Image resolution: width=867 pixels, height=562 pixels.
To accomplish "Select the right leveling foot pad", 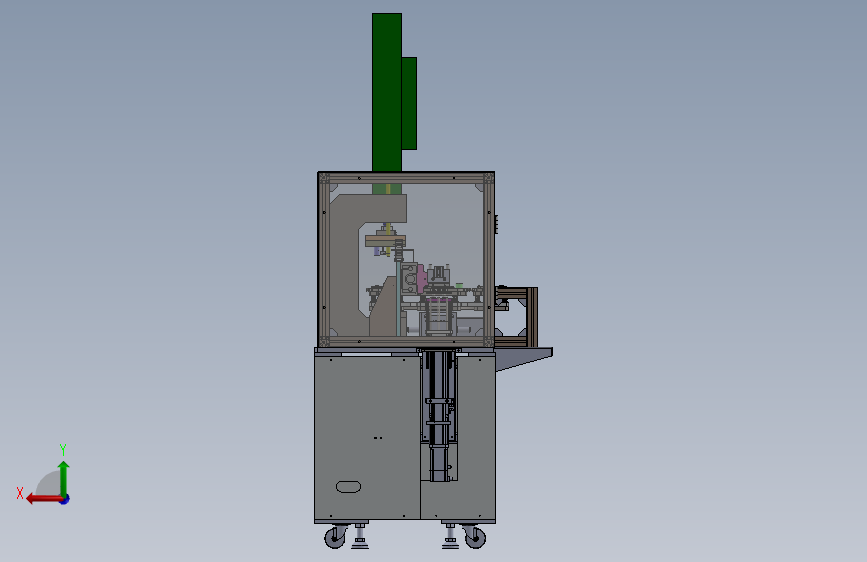I will 451,543.
